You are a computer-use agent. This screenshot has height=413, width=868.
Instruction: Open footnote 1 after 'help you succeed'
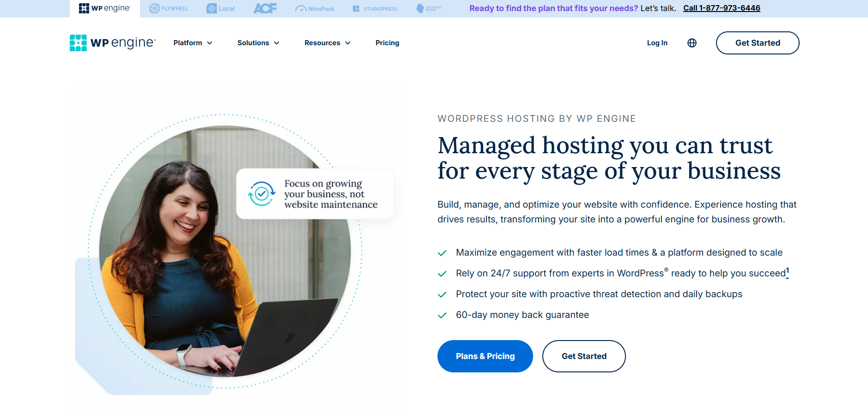pyautogui.click(x=788, y=271)
